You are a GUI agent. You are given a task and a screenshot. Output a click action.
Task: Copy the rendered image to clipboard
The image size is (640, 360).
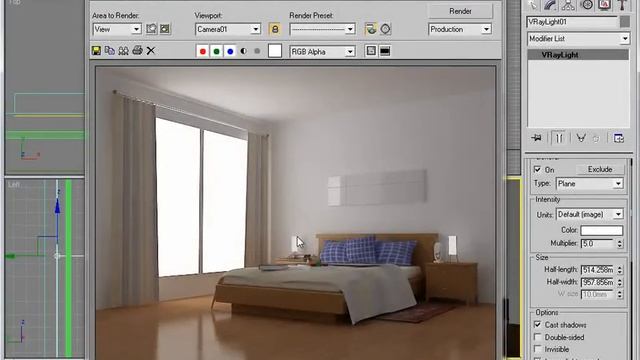point(109,51)
